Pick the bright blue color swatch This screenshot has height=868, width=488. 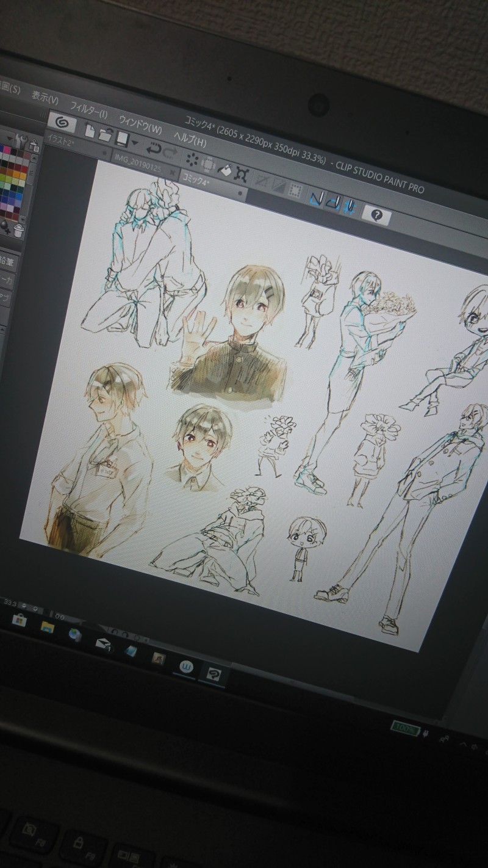pyautogui.click(x=19, y=197)
